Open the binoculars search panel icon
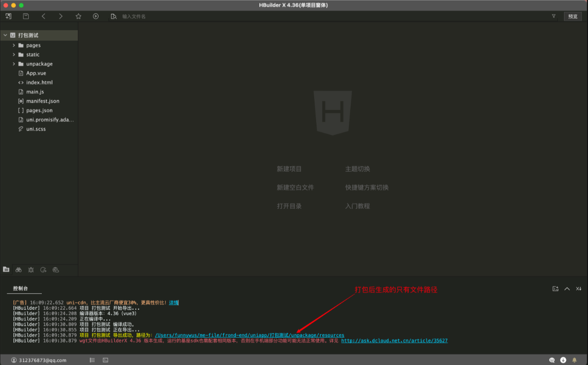The image size is (588, 365). (x=19, y=270)
